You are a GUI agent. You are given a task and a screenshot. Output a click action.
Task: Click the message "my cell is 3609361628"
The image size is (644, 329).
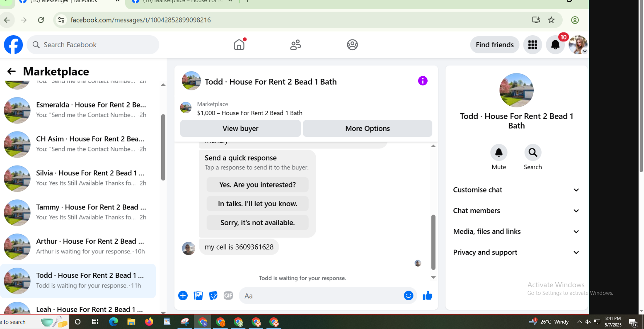click(x=239, y=247)
